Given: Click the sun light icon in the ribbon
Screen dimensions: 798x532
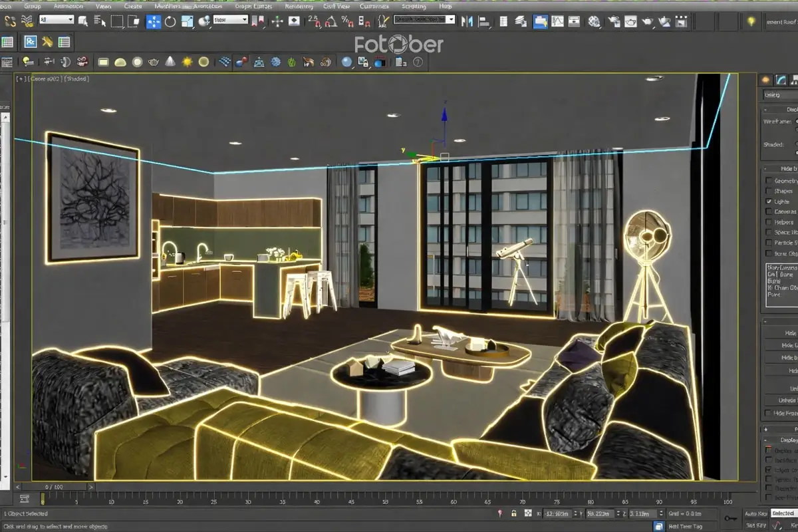Looking at the screenshot, I should click(x=187, y=62).
